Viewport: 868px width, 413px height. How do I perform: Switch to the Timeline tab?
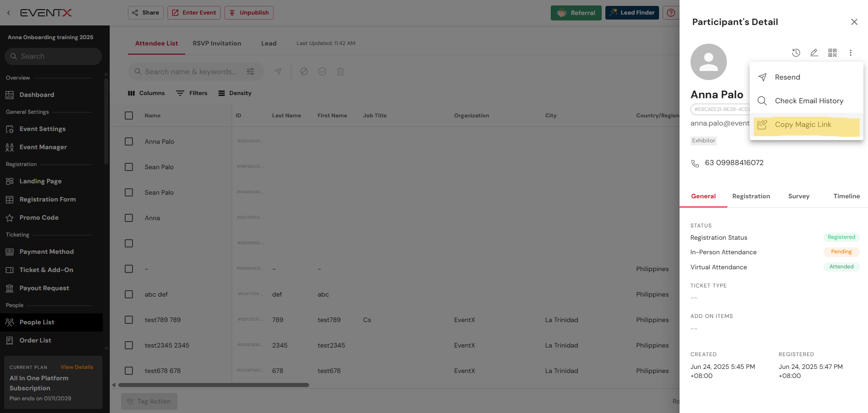pos(846,196)
